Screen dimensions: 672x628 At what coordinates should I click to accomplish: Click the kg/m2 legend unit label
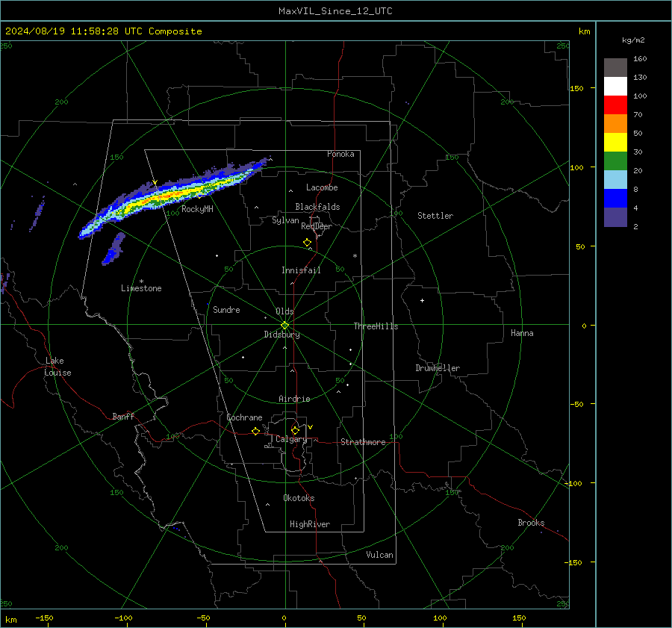pyautogui.click(x=633, y=40)
